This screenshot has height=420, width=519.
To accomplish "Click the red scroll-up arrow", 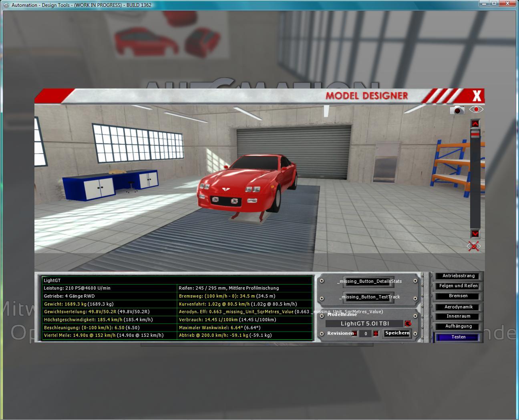I will tap(475, 124).
